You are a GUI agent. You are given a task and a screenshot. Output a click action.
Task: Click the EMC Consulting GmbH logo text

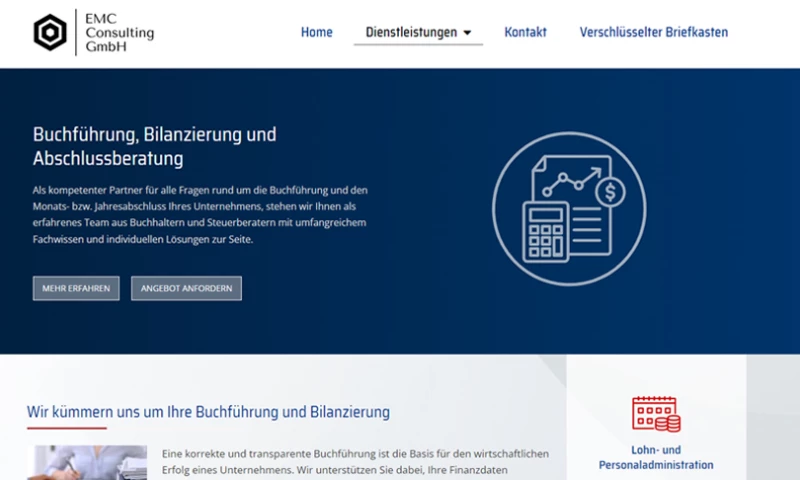[x=119, y=32]
